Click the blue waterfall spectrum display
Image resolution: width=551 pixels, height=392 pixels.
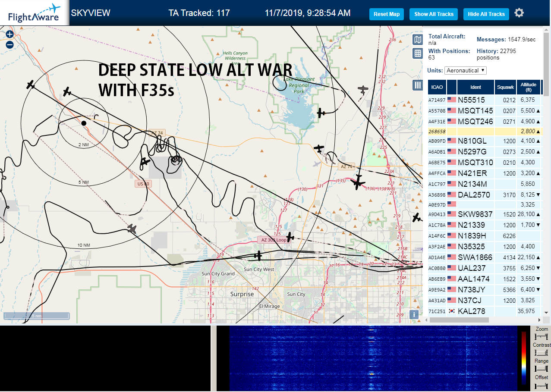(x=373, y=358)
